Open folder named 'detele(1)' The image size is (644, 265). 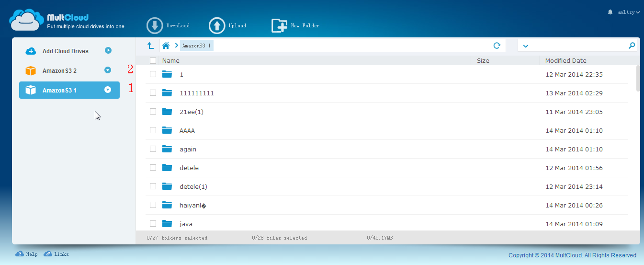(193, 186)
